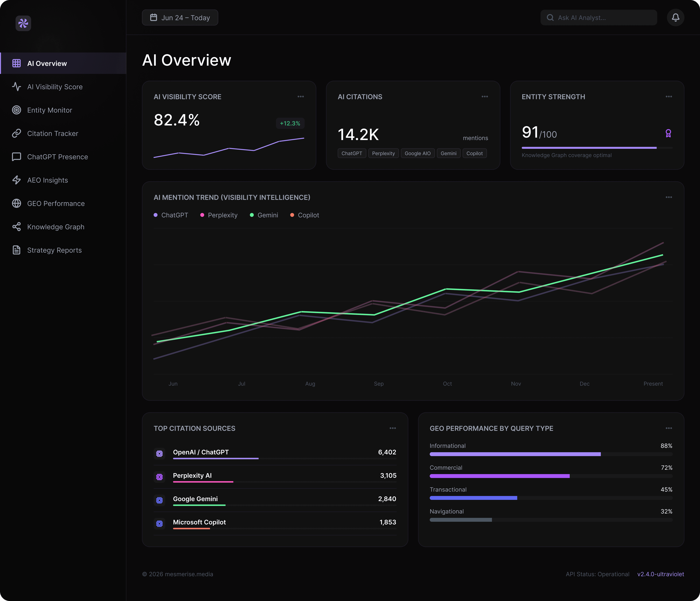The image size is (700, 601).
Task: Navigate to Citation Tracker
Action: click(x=63, y=133)
